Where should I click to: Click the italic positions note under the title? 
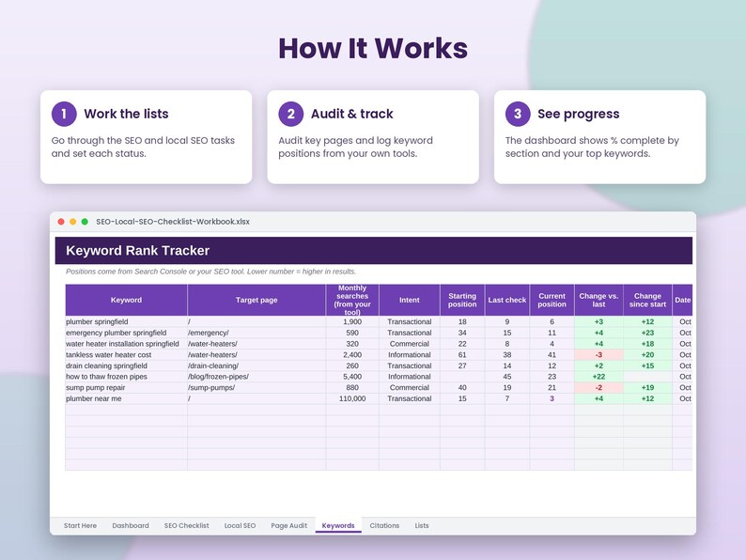tap(210, 272)
